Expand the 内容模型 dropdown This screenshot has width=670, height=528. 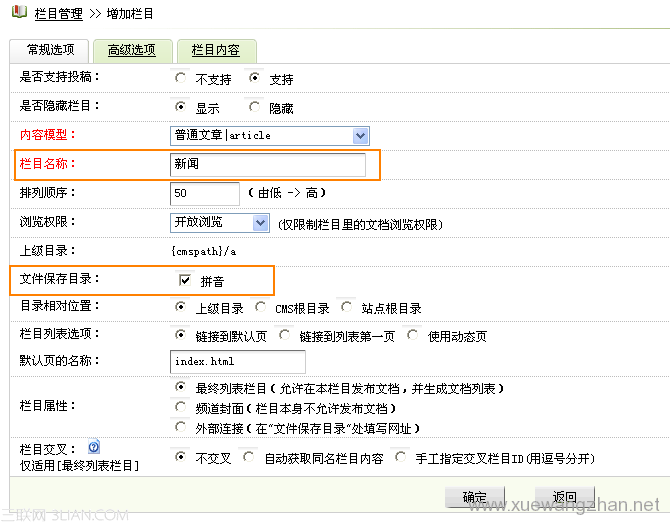tap(360, 135)
